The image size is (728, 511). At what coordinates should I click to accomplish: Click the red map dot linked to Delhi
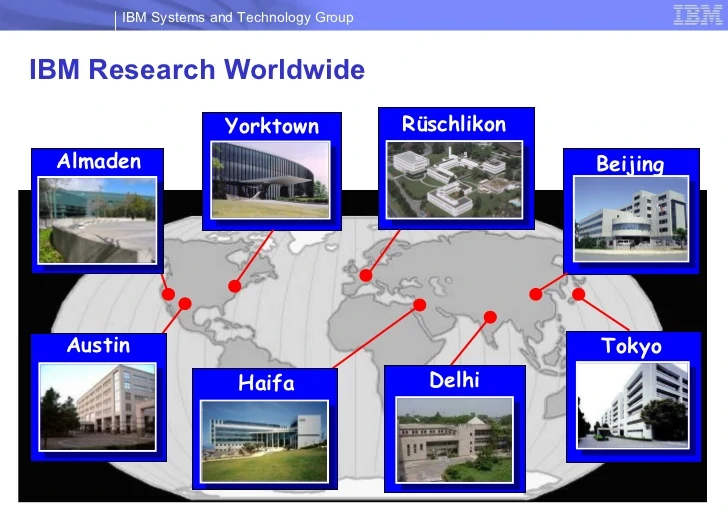click(x=490, y=317)
